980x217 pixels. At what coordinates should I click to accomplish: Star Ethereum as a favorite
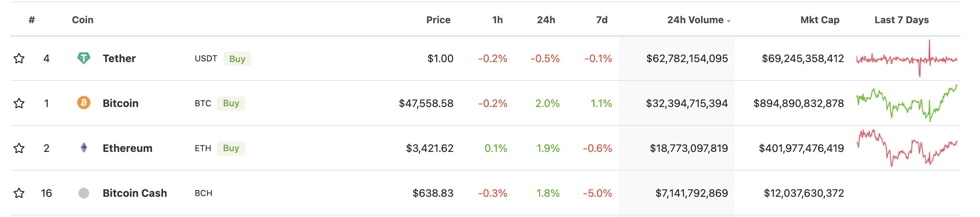coord(19,148)
